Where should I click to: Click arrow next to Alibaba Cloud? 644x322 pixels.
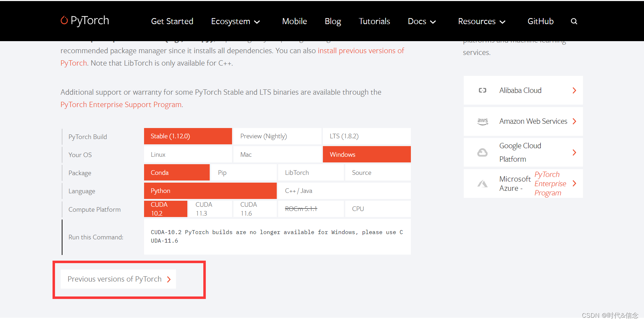point(574,90)
